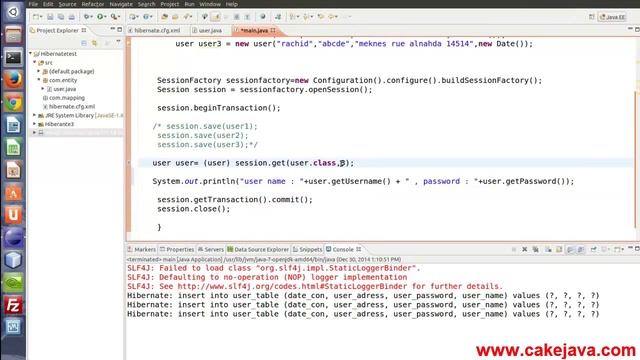Toggle Link with Editor in Project Explorer
Image resolution: width=640 pixels, height=360 pixels.
[x=95, y=43]
